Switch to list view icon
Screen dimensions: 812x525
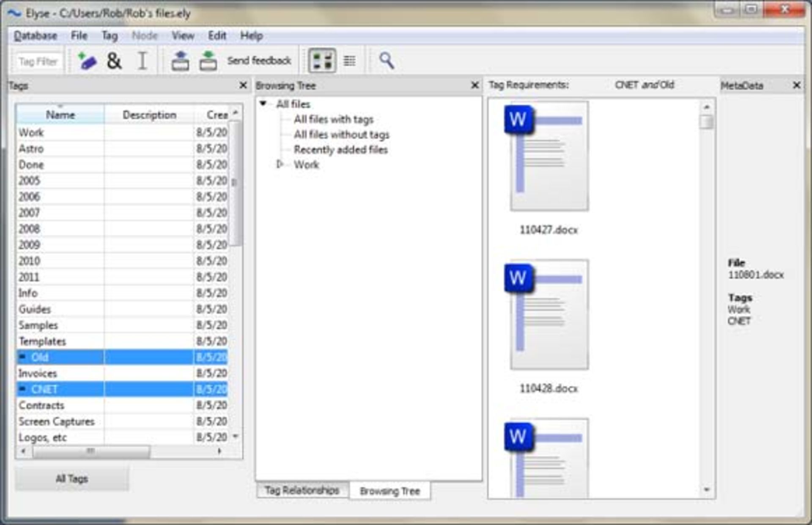(349, 61)
